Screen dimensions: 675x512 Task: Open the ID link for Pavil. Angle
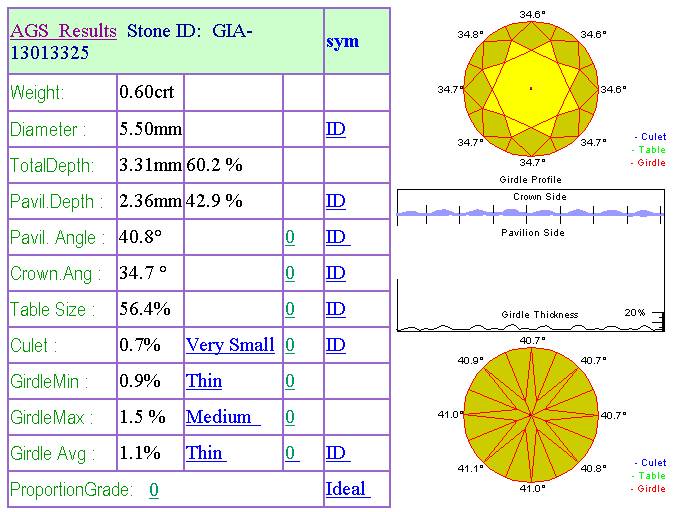338,237
